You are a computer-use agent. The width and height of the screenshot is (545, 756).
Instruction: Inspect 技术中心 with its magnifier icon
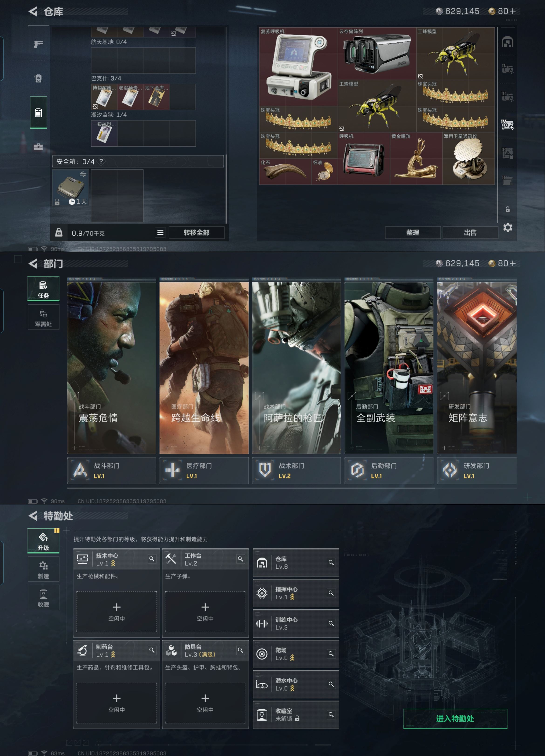[x=152, y=559]
